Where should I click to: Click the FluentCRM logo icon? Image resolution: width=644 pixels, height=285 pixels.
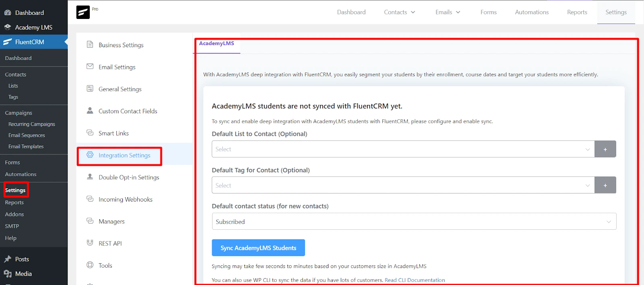(x=83, y=12)
